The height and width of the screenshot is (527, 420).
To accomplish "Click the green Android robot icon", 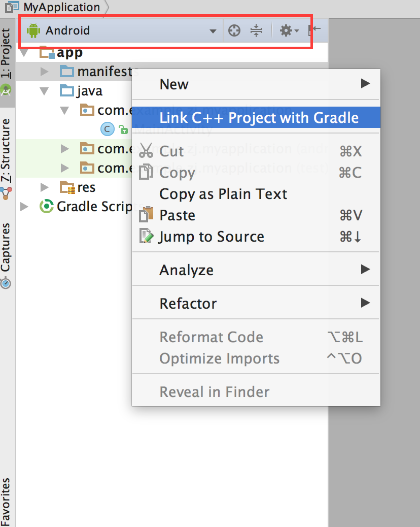I will pos(33,30).
